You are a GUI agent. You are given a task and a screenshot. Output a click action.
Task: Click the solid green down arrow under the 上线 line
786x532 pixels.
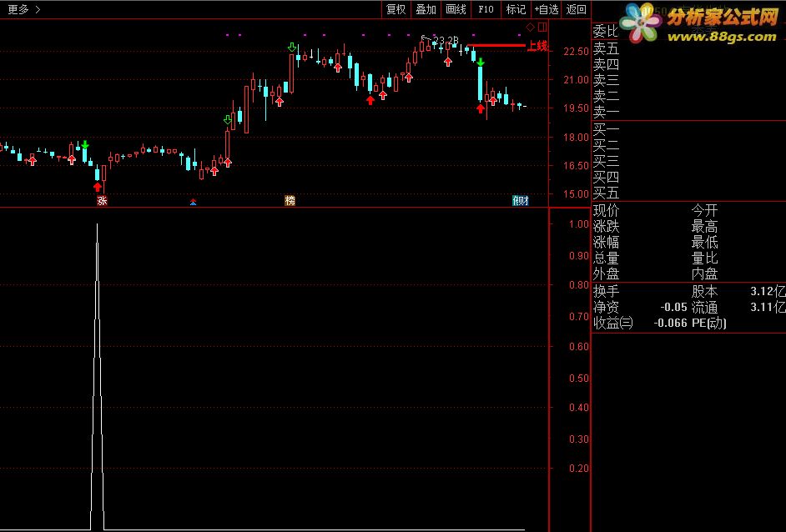481,62
